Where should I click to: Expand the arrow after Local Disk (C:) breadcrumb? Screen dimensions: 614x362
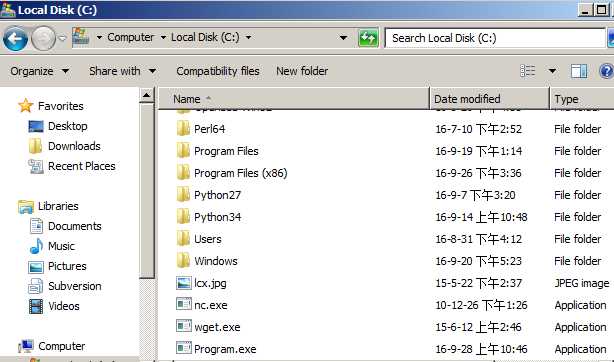[x=248, y=38]
